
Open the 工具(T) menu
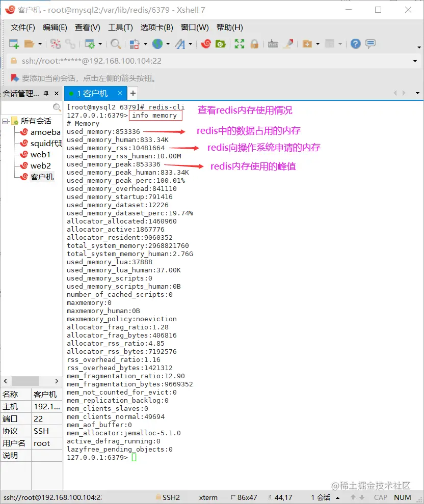point(120,27)
